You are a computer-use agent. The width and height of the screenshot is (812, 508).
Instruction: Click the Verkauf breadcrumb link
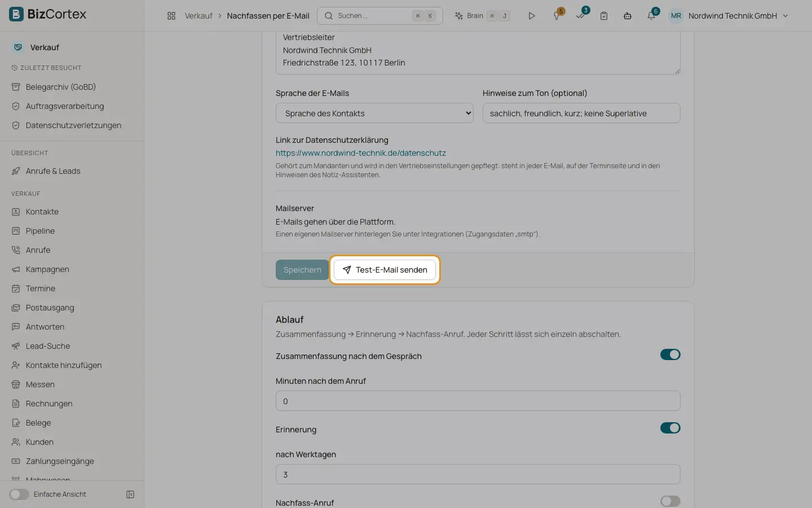pyautogui.click(x=198, y=16)
